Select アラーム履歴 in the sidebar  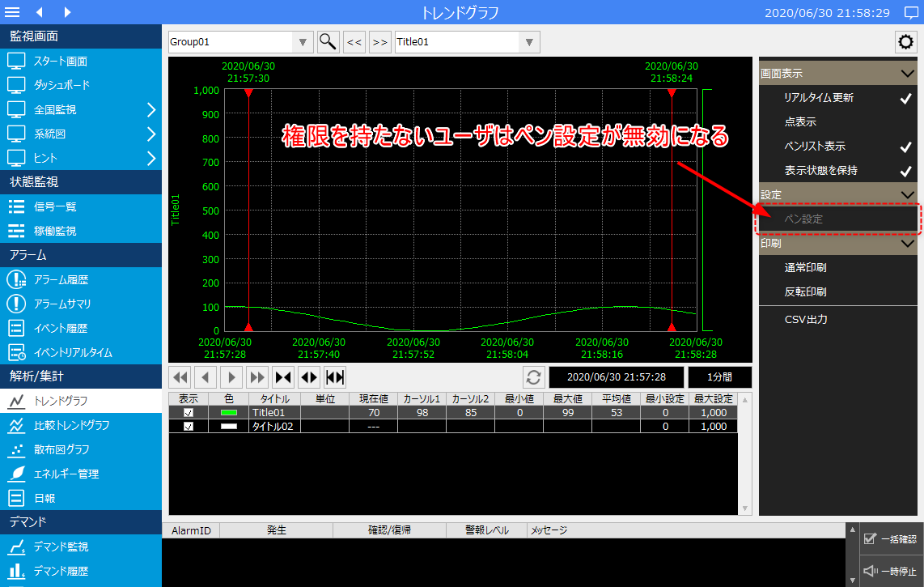pos(61,279)
